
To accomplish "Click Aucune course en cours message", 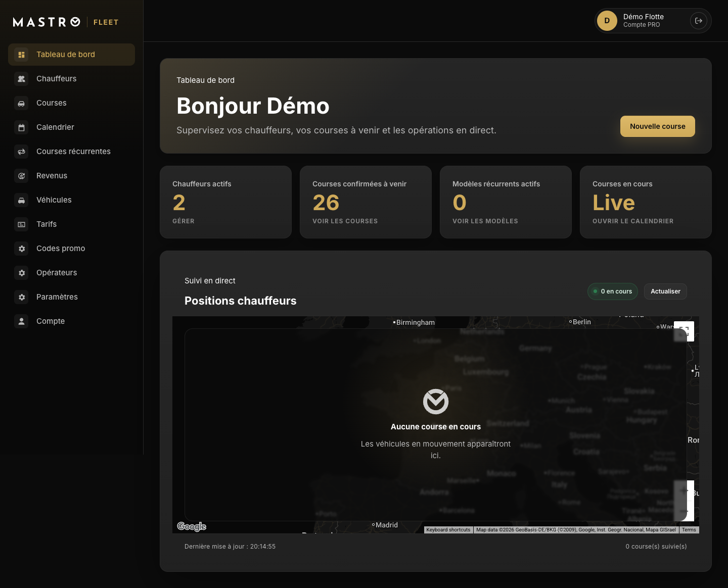I will coord(436,427).
